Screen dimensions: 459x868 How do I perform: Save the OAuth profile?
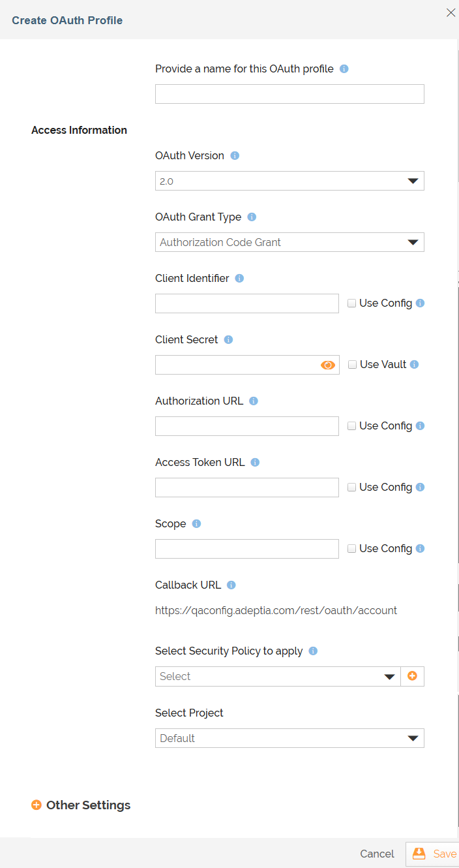pyautogui.click(x=434, y=854)
